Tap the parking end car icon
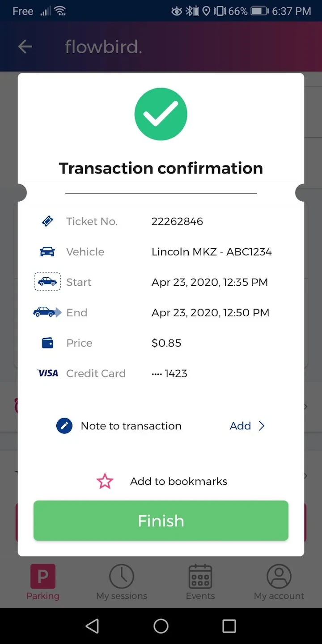322x644 pixels. 47,313
